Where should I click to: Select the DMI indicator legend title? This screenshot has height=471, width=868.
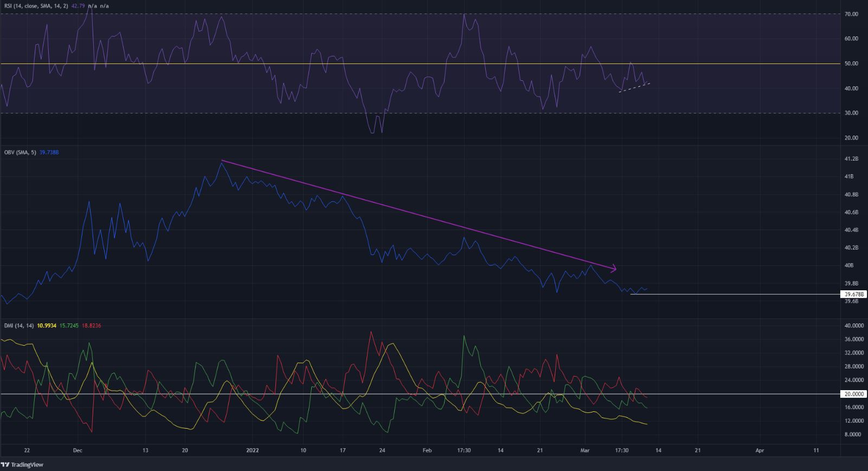[18, 326]
